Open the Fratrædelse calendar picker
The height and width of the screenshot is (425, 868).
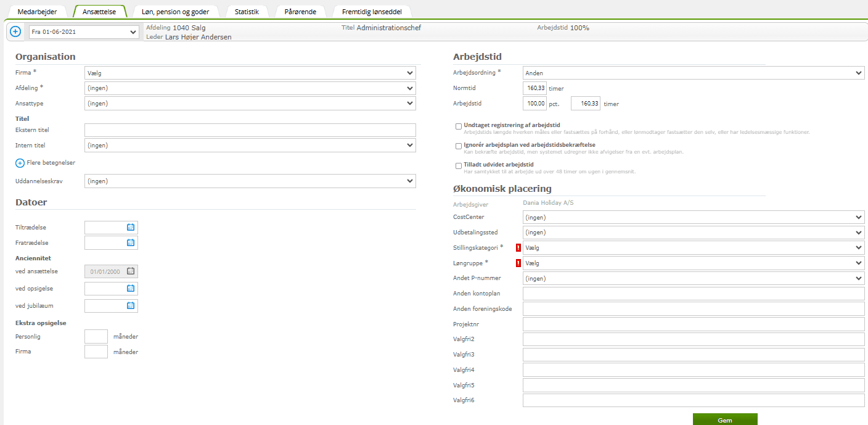click(x=131, y=242)
